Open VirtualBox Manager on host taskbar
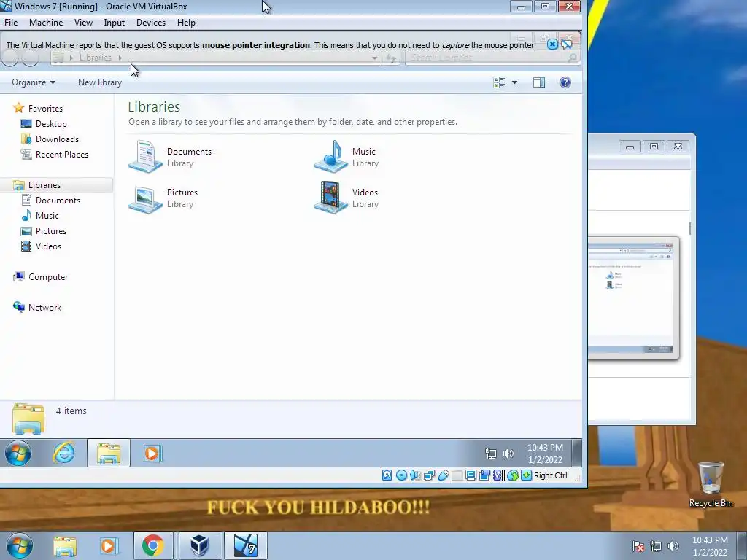Viewport: 747px width, 560px height. coord(199,545)
